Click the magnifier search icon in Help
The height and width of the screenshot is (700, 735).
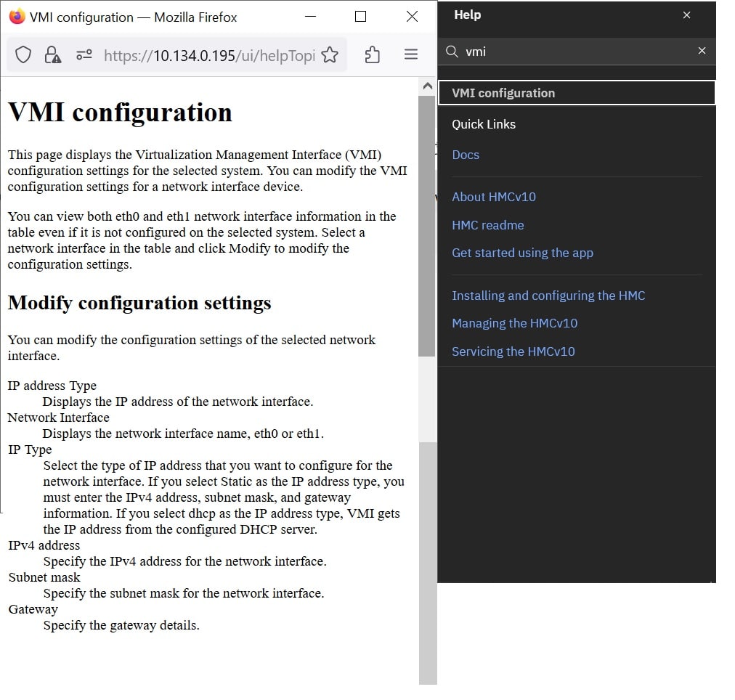tap(452, 52)
